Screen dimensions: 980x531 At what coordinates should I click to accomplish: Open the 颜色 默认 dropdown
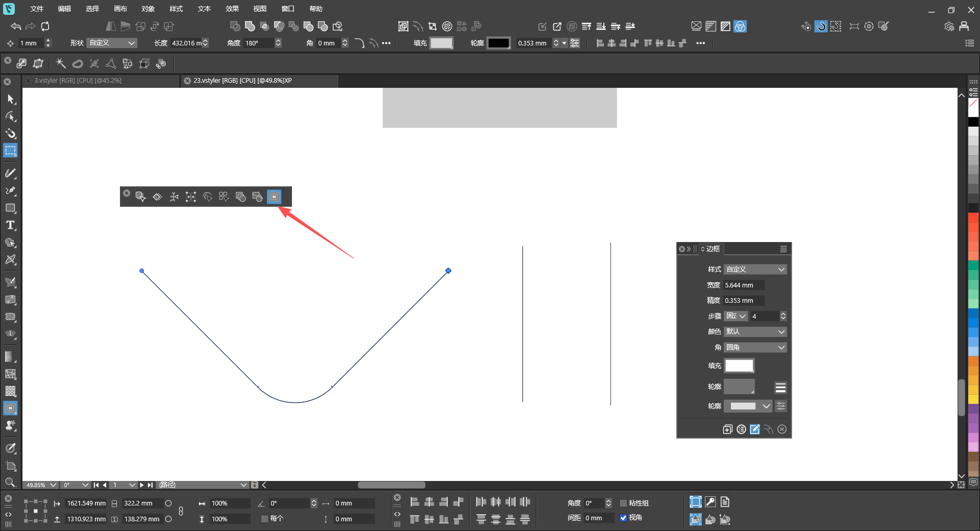[x=755, y=332]
